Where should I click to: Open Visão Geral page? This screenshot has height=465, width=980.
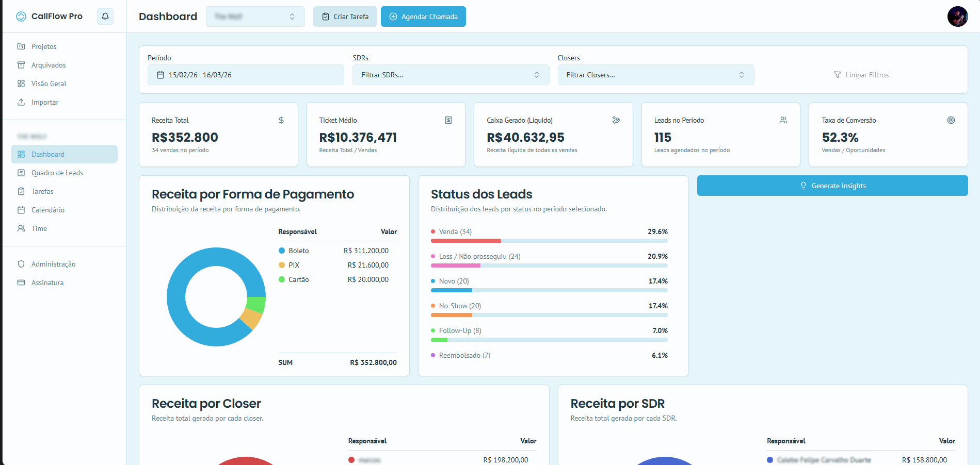click(64, 84)
